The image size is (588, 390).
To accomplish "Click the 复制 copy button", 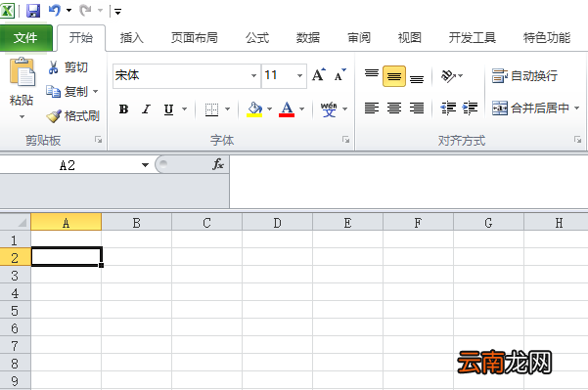I will coord(67,91).
